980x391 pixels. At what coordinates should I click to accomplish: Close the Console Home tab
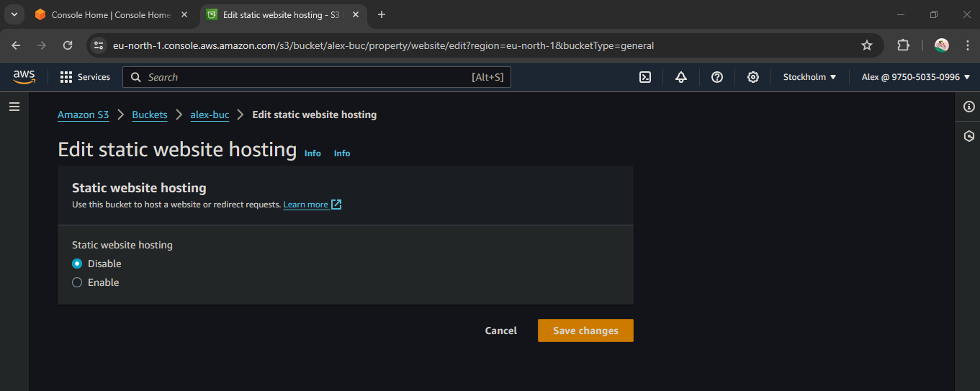184,14
